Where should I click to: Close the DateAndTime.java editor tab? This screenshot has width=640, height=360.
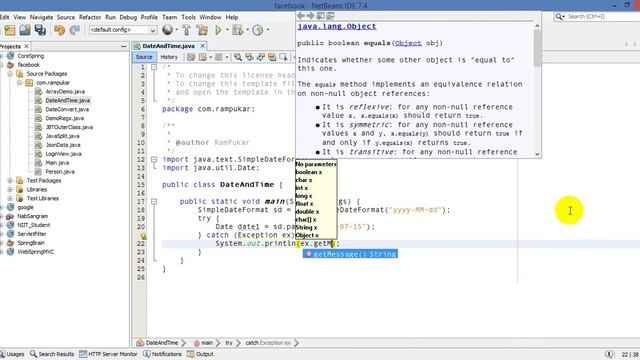(202, 46)
